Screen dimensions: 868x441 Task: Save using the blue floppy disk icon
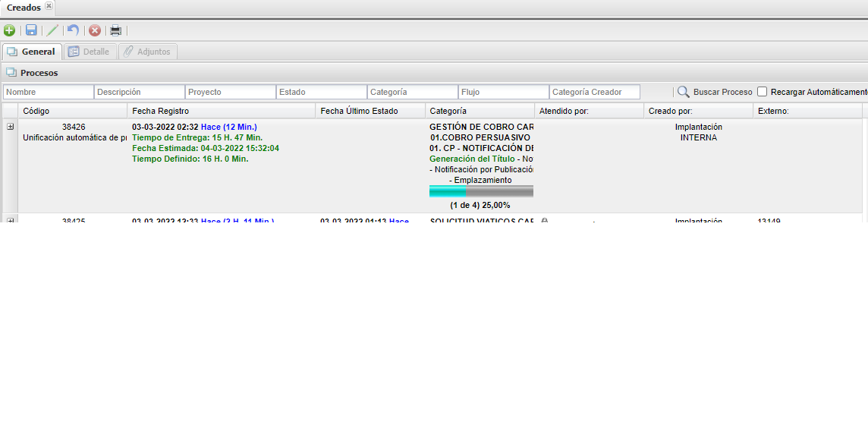point(31,30)
